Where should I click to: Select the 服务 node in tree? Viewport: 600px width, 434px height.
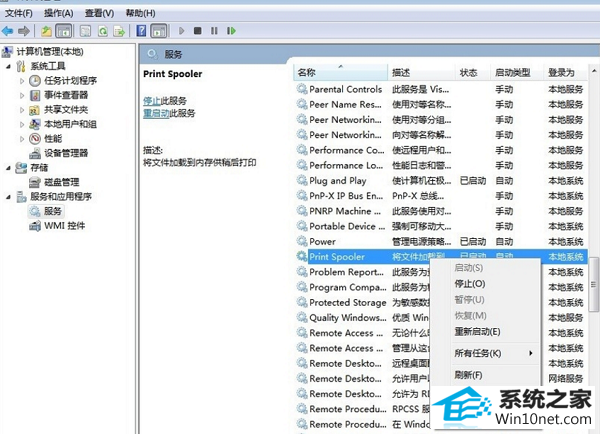(46, 211)
